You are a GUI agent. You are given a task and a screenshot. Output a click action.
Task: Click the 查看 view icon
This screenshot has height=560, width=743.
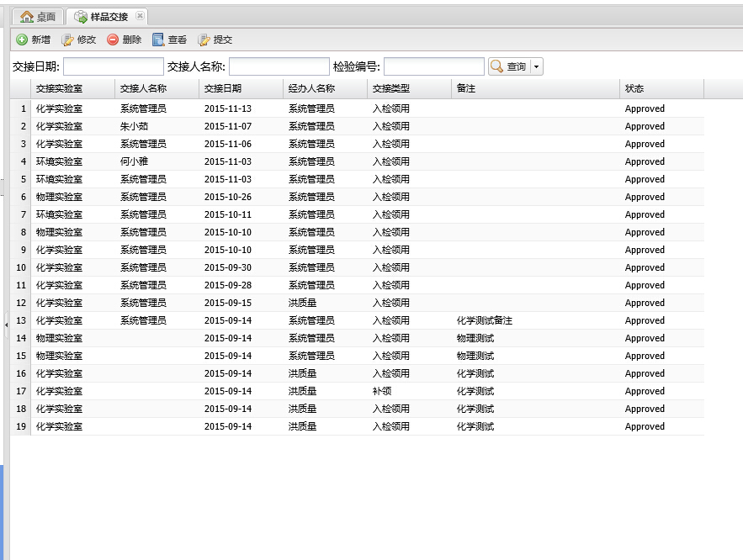(x=158, y=40)
